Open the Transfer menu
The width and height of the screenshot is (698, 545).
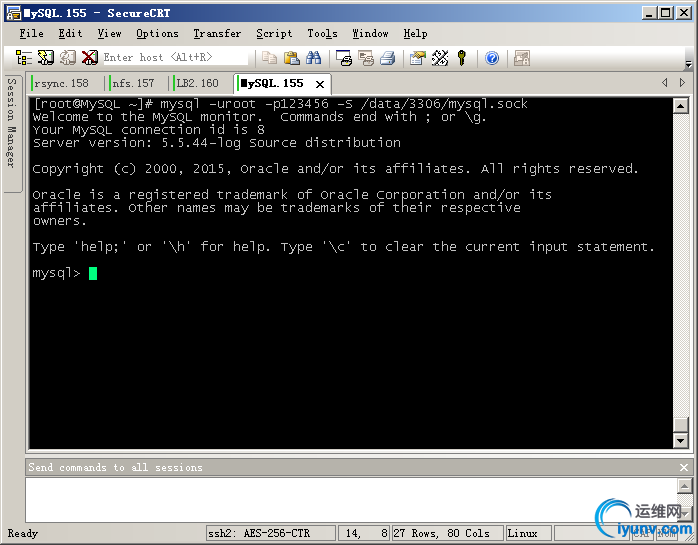coord(217,33)
